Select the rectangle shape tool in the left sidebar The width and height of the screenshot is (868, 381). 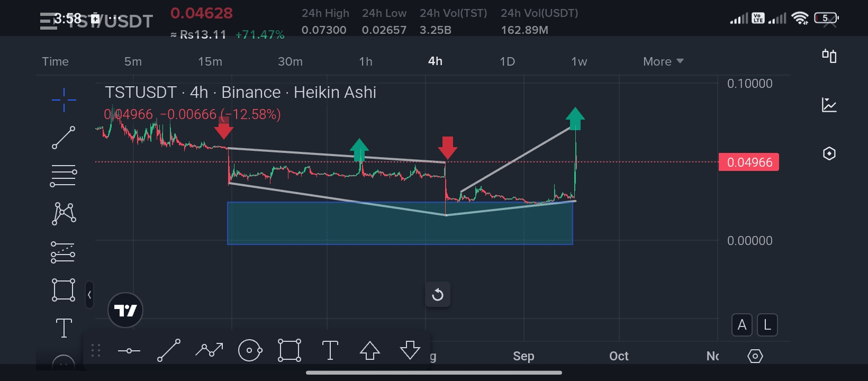pyautogui.click(x=64, y=290)
